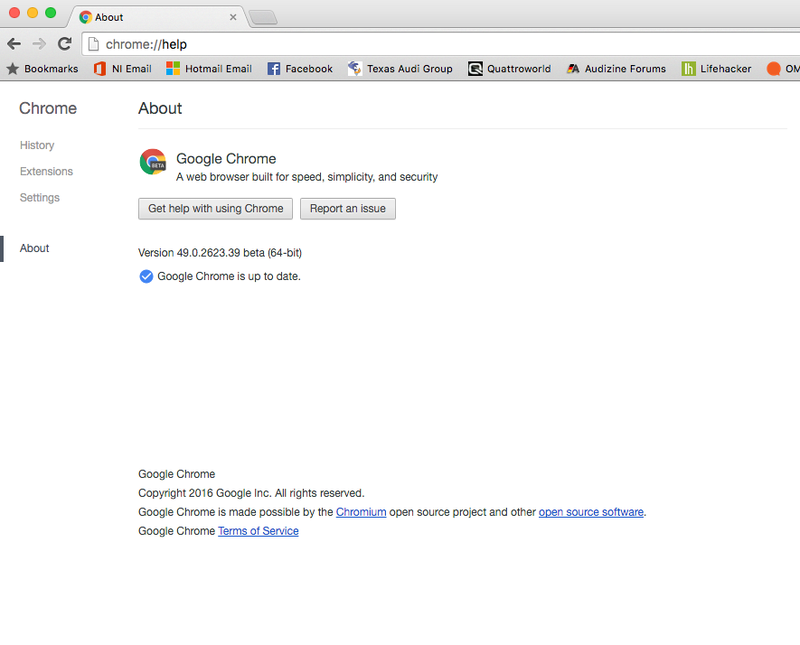The width and height of the screenshot is (800, 645).
Task: Click Report an issue button
Action: [348, 209]
